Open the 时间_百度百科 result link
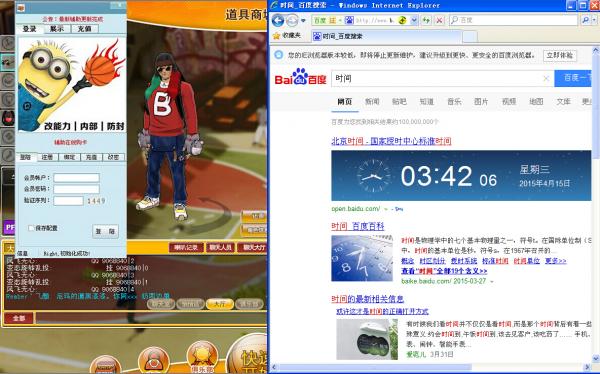Image resolution: width=600 pixels, height=374 pixels. (358, 226)
